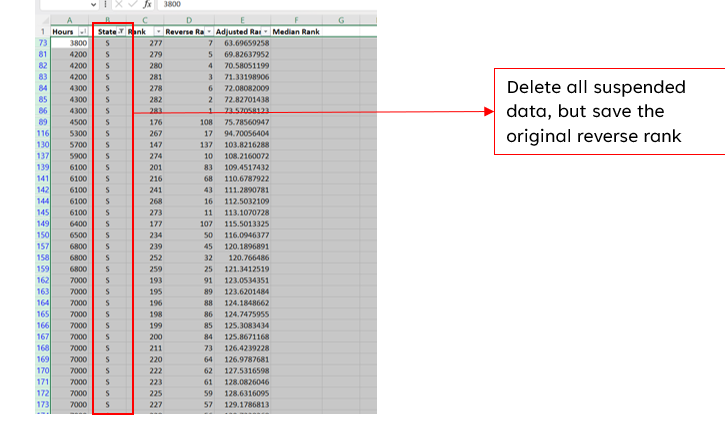725x430 pixels.
Task: Click the Hours header cell text
Action: click(63, 31)
